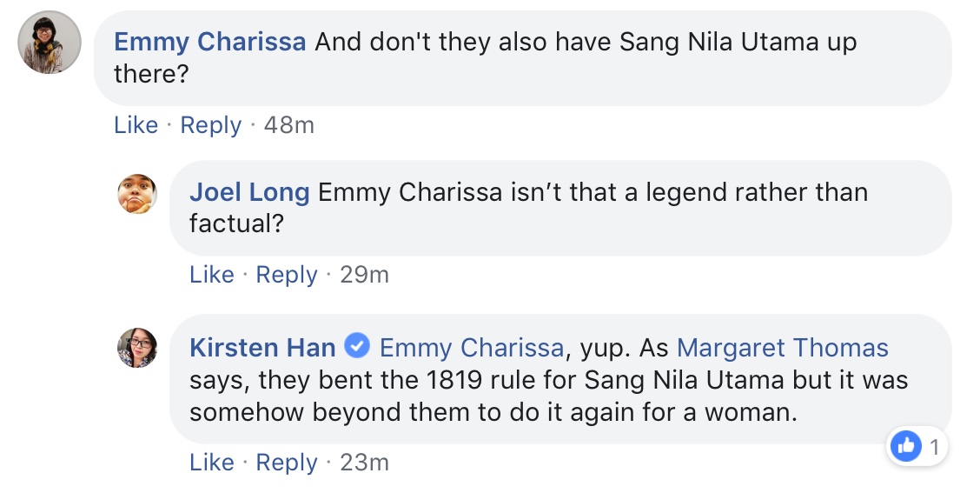Reply to Joel Long's comment
980x493 pixels.
(x=286, y=275)
